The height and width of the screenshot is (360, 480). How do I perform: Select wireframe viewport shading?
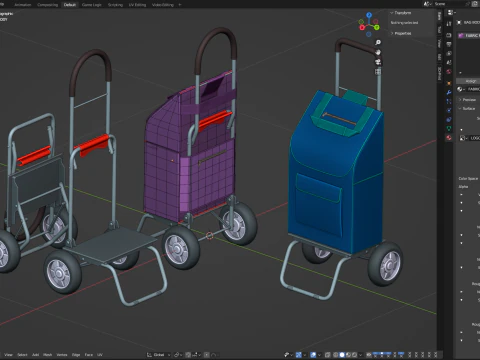pos(335,355)
